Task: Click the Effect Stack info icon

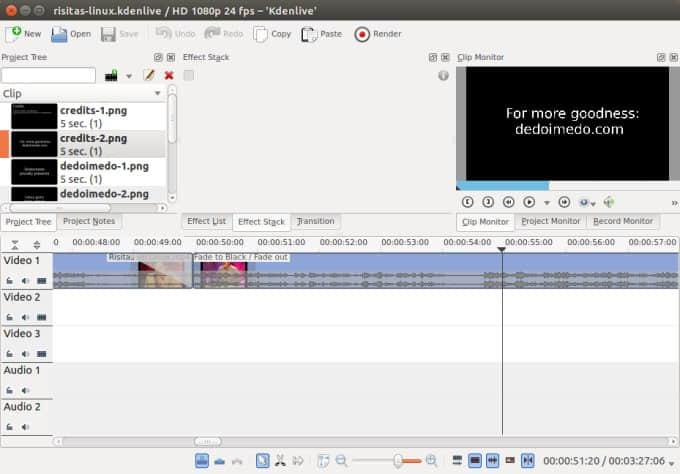Action: (443, 76)
